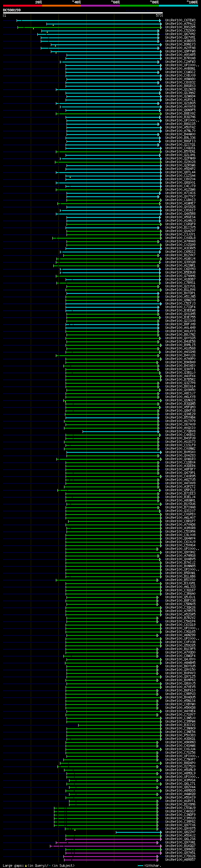The image size is (201, 868).
Task: Click the white query sequence bar
Action: [x=83, y=13]
